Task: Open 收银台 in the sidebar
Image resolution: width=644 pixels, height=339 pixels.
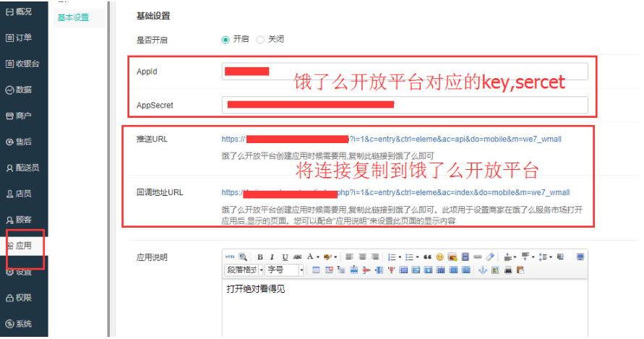Action: (24, 64)
